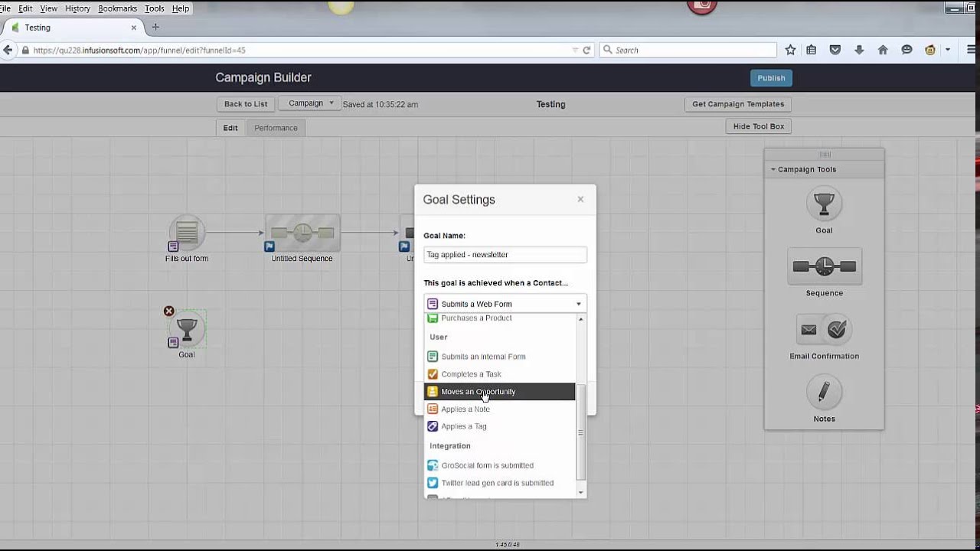Viewport: 980px width, 551px height.
Task: Switch to the Edit tab
Action: pyautogui.click(x=230, y=128)
